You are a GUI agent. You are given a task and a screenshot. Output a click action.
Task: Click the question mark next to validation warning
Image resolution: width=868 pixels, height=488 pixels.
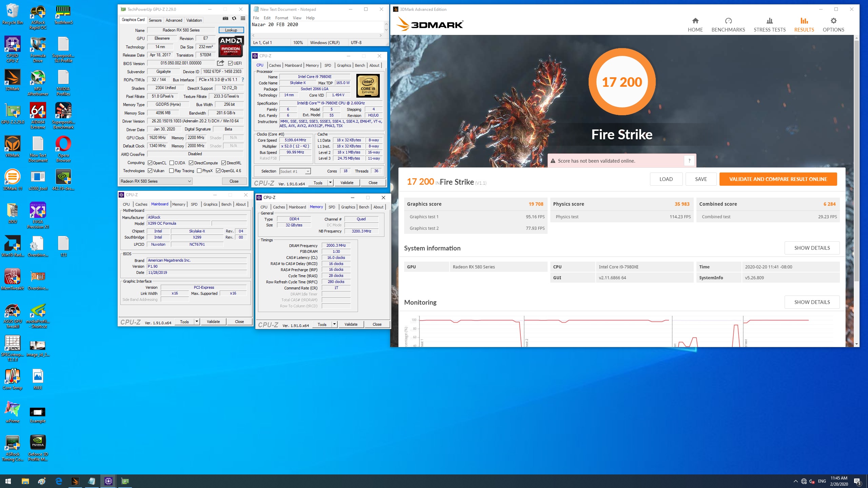[x=689, y=161]
